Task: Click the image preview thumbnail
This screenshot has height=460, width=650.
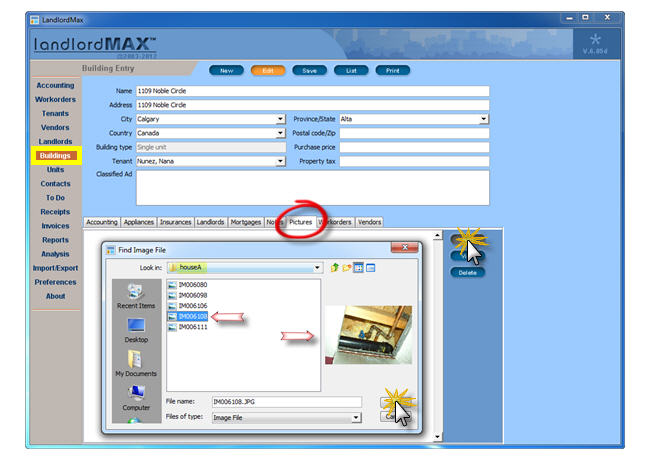Action: pos(369,335)
